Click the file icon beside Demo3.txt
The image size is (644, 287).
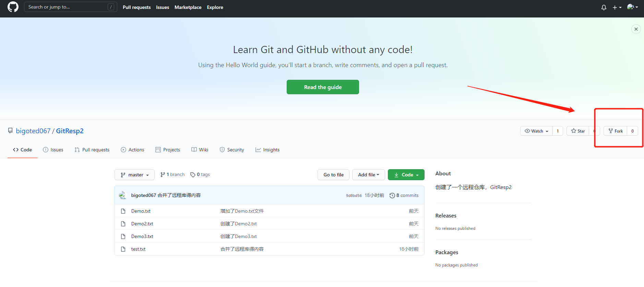[x=123, y=236]
